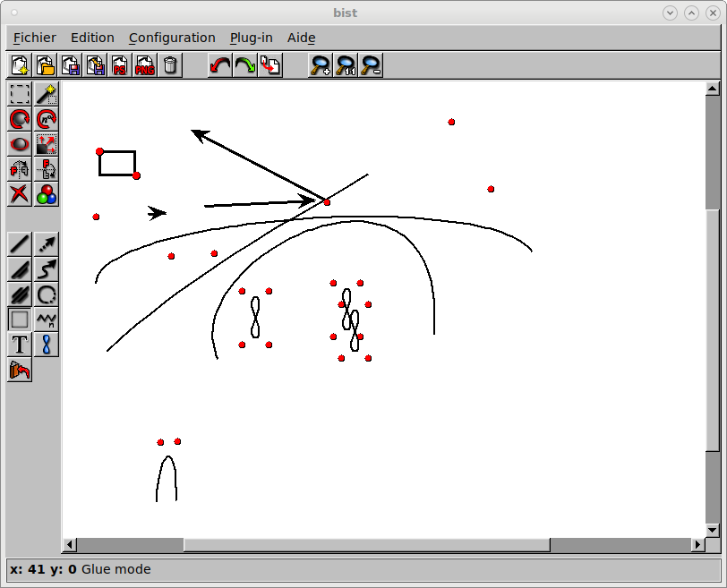Select the triple bond tool
Image resolution: width=727 pixels, height=588 pixels.
click(x=20, y=294)
